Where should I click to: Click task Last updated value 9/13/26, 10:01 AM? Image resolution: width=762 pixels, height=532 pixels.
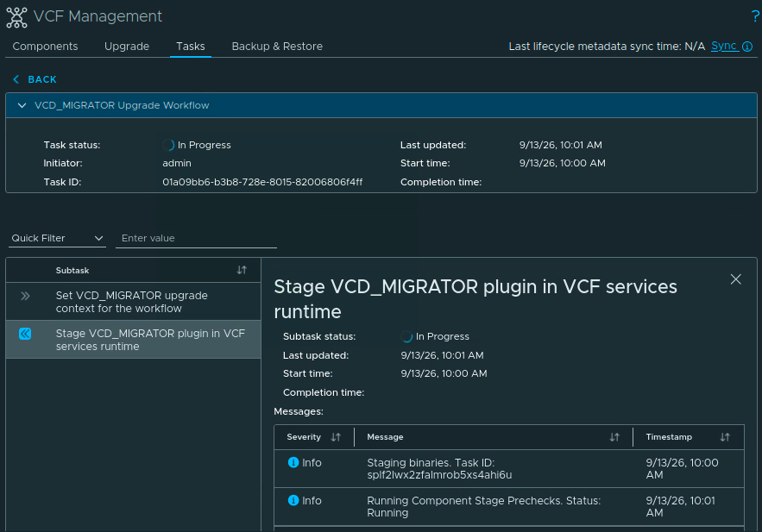[x=561, y=145]
